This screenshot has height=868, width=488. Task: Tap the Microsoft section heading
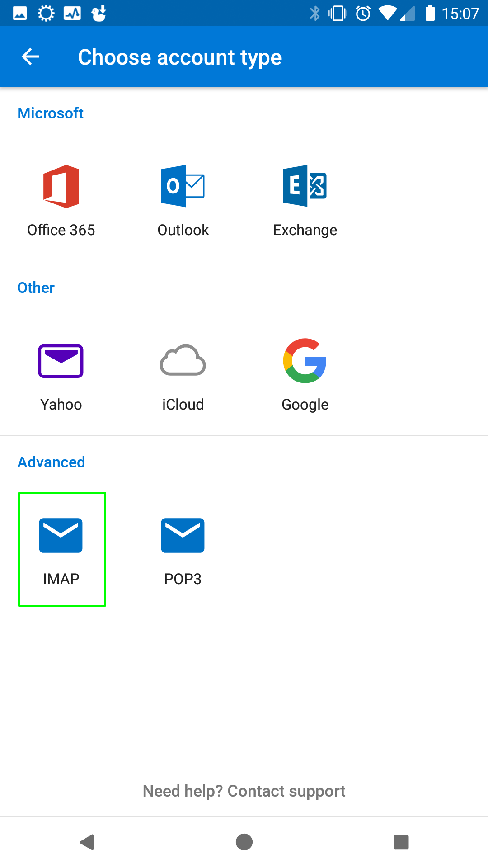coord(50,113)
